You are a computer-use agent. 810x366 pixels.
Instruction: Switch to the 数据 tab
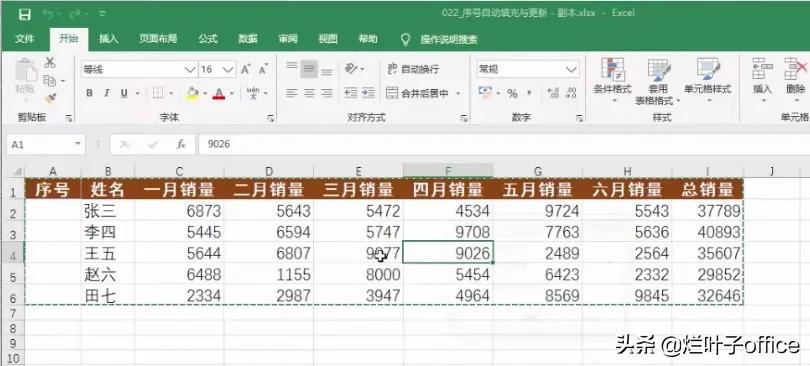247,39
